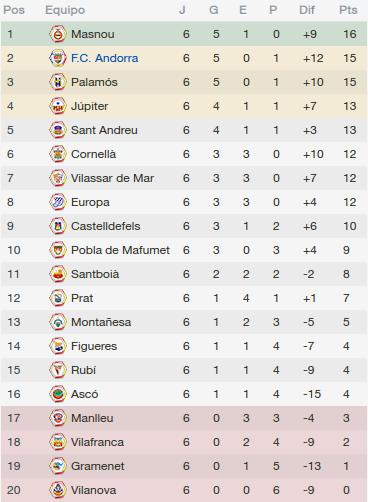Click the Manlleu team crest icon
This screenshot has height=502, width=368.
(x=58, y=418)
